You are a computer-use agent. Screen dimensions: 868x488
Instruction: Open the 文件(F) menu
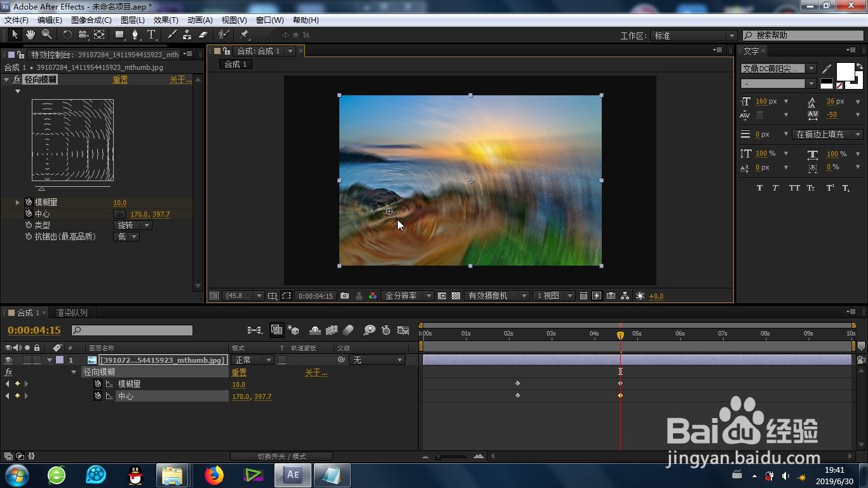[x=17, y=20]
